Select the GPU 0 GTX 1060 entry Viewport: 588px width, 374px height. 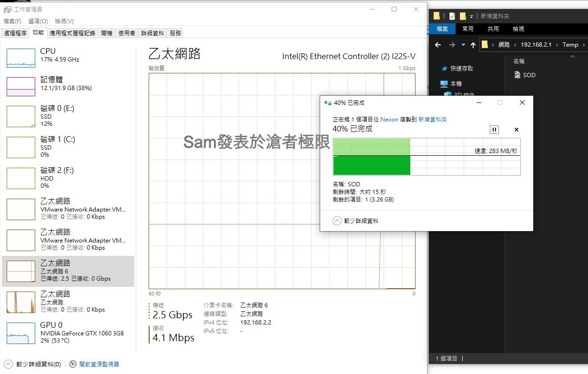(68, 333)
